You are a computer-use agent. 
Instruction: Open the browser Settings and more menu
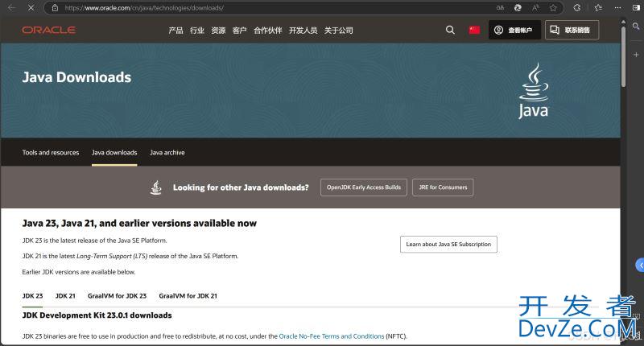[x=617, y=8]
